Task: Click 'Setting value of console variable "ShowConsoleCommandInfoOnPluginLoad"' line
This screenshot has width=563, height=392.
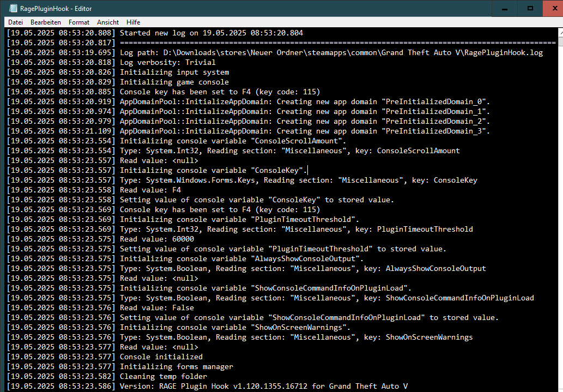Action: [253, 318]
